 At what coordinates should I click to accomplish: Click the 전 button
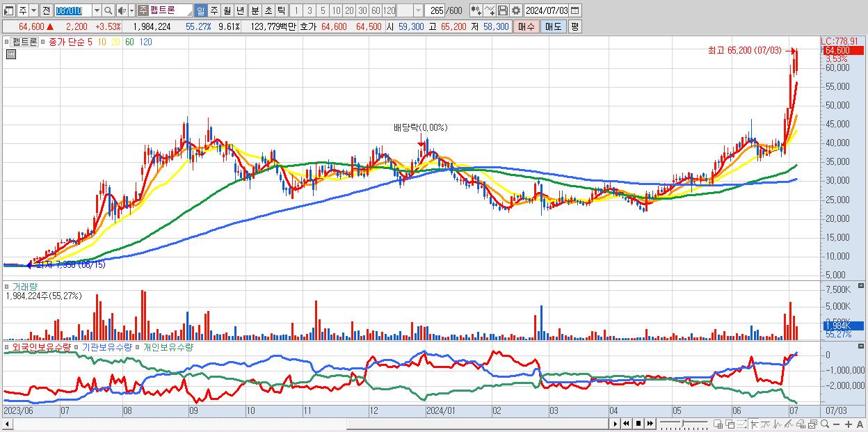point(46,10)
